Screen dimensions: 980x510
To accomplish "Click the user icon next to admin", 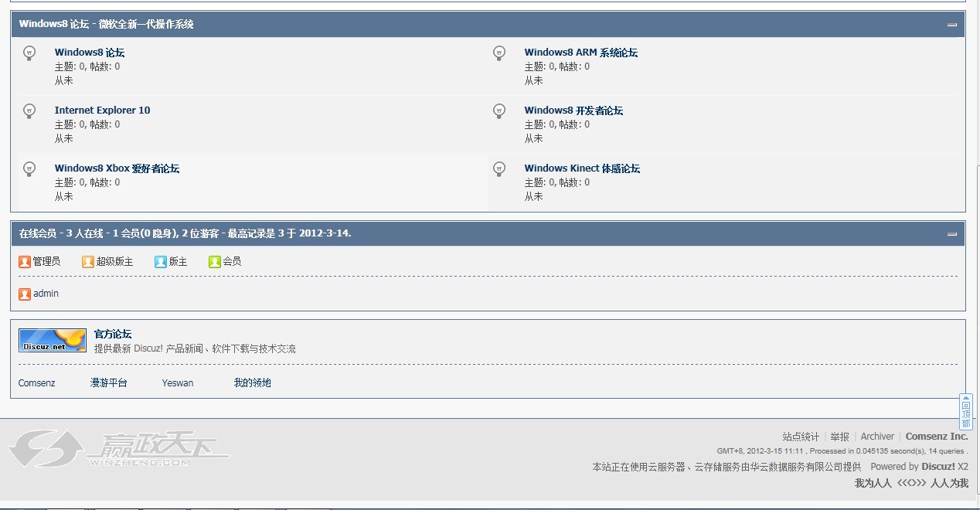I will (x=25, y=294).
